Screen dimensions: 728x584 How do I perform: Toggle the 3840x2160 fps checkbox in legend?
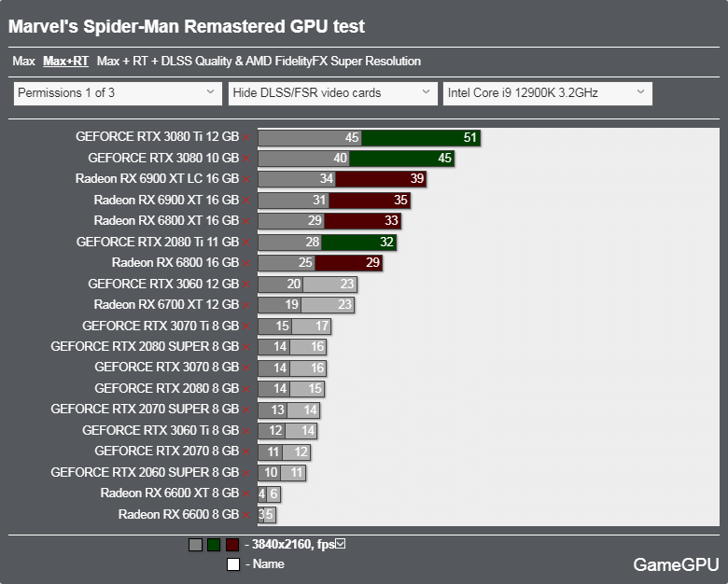341,544
